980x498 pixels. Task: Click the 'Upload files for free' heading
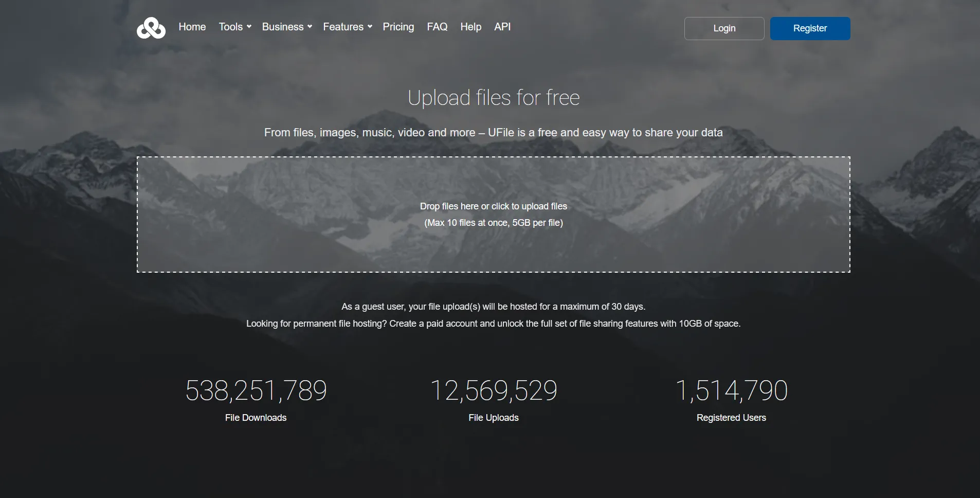click(x=493, y=97)
